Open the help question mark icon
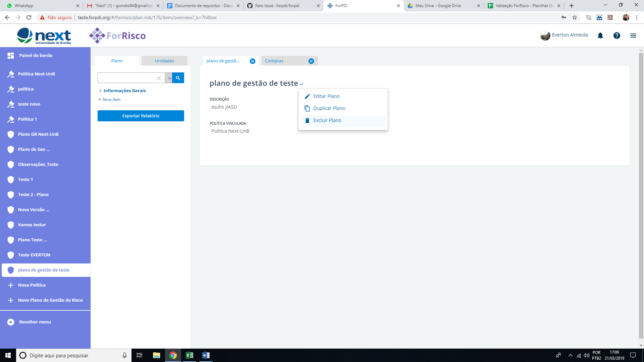This screenshot has width=644, height=362. [x=616, y=36]
